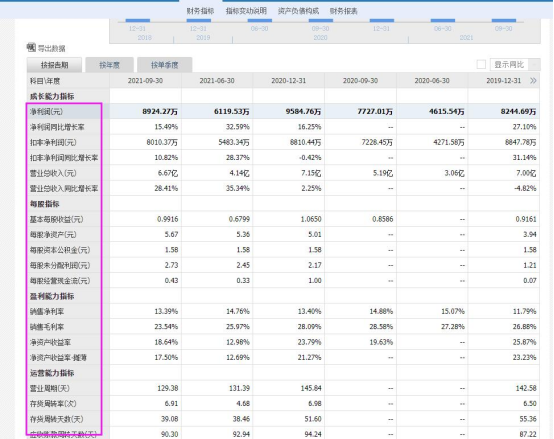Select the 按单季度 tab
The height and width of the screenshot is (439, 554).
coord(165,65)
